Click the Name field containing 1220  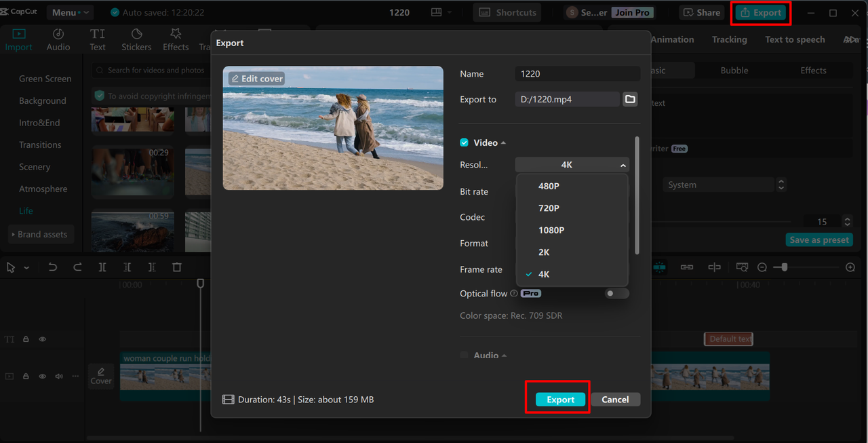pos(577,73)
